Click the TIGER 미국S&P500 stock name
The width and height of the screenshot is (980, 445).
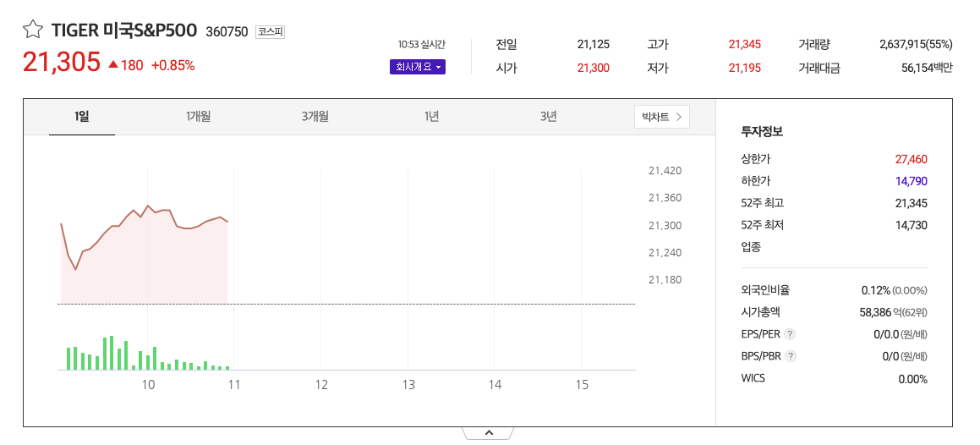coord(123,30)
